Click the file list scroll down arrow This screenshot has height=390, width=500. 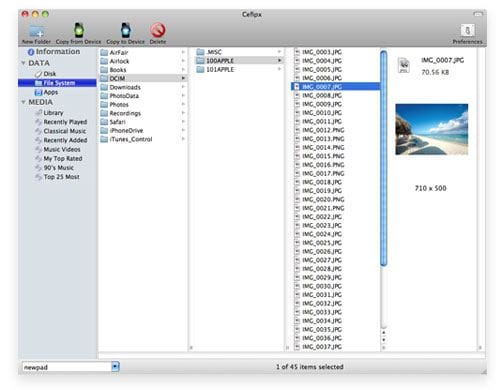coord(384,340)
